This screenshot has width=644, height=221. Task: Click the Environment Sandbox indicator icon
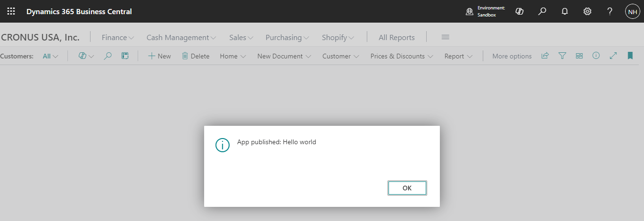point(470,11)
